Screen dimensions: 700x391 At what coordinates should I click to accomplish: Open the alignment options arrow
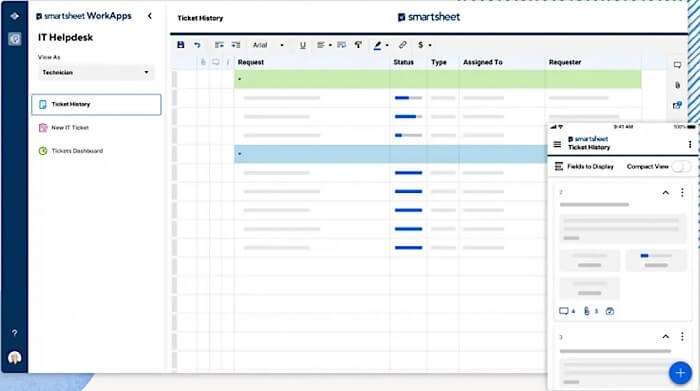click(x=330, y=45)
